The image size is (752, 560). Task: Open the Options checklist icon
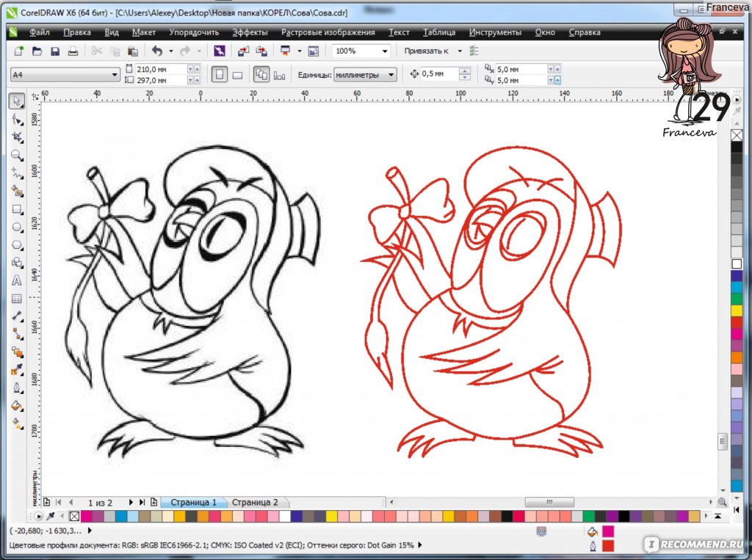click(x=474, y=51)
